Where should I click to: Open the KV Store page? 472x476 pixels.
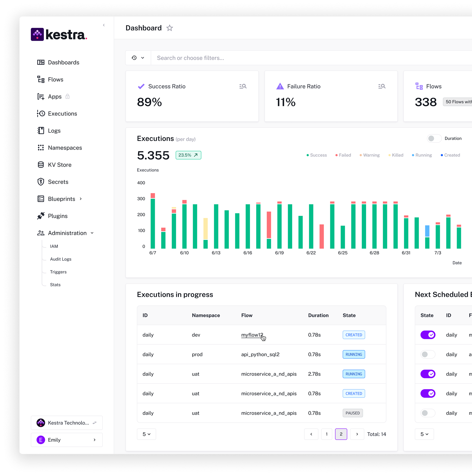pos(60,165)
